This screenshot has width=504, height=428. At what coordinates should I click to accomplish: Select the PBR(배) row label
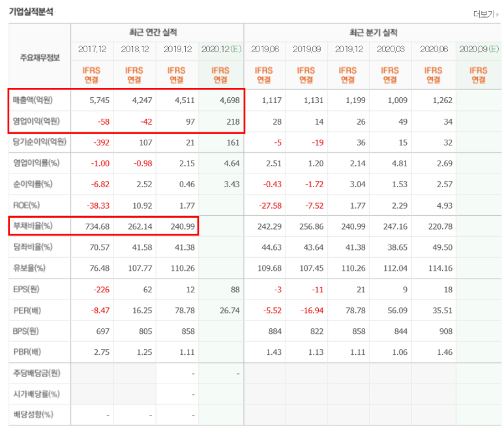(27, 352)
